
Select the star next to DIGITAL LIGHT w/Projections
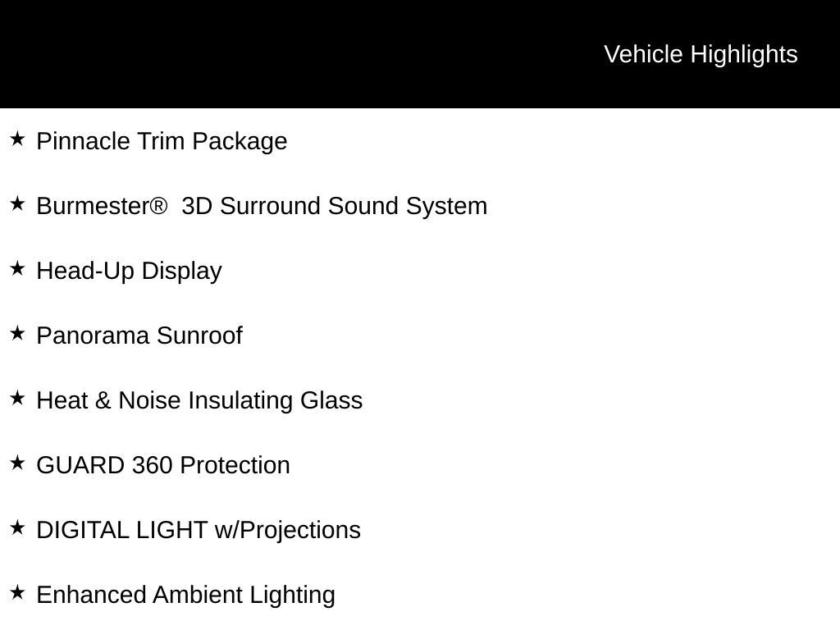point(17,528)
